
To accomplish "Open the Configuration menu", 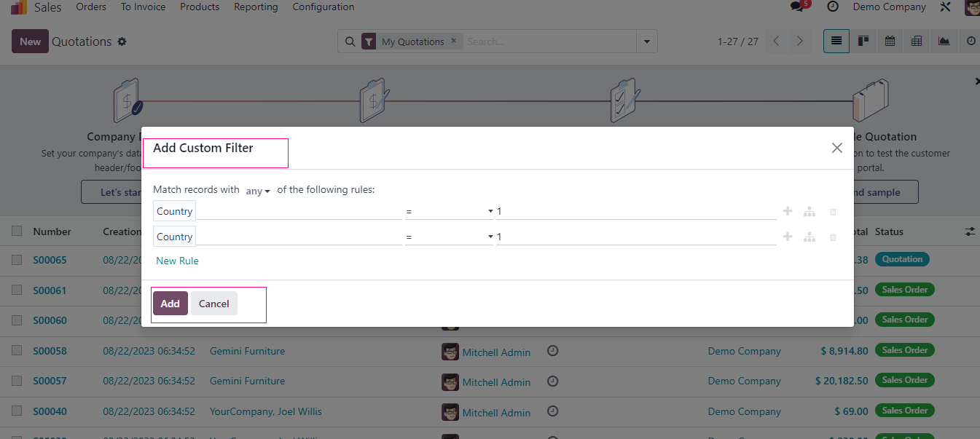I will [324, 7].
